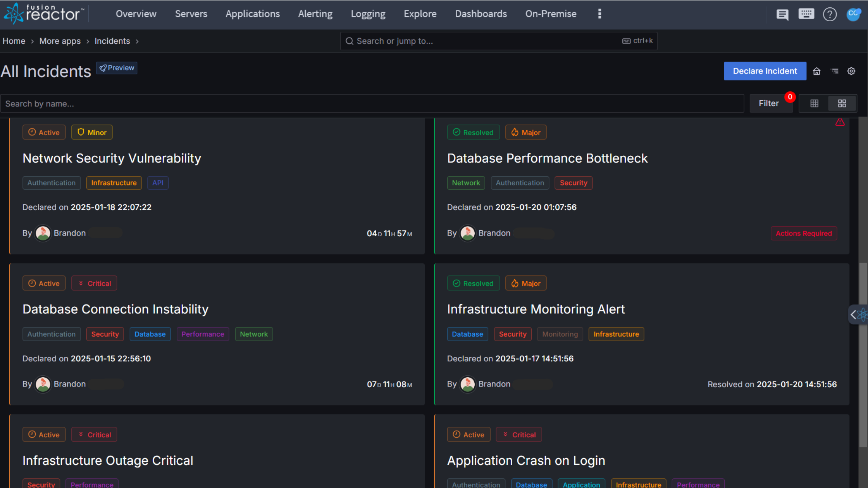Click Database tag on Database Connection Instability

(150, 334)
